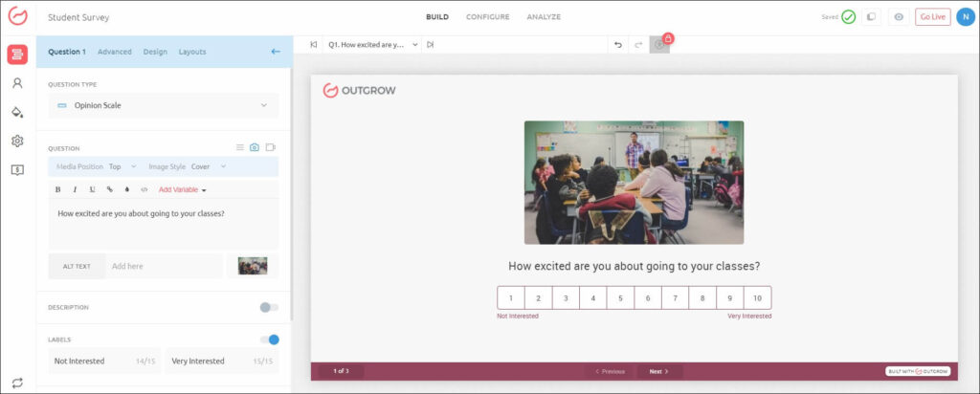Enable the Description toggle
980x394 pixels.
coord(269,307)
